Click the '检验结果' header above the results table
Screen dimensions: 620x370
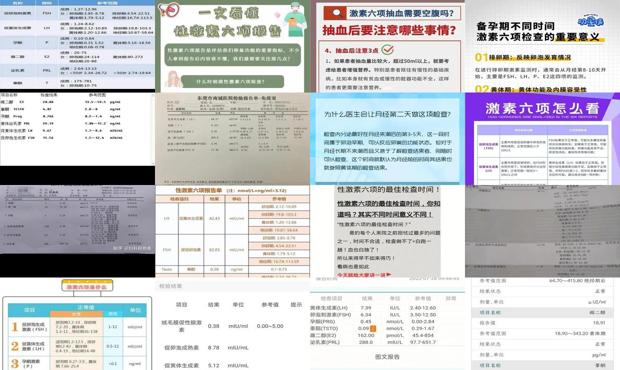170,286
